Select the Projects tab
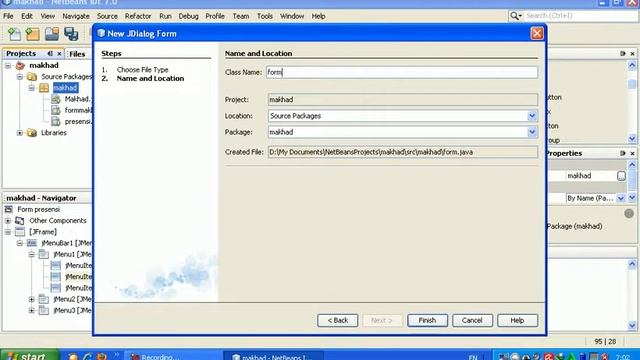 pyautogui.click(x=21, y=53)
